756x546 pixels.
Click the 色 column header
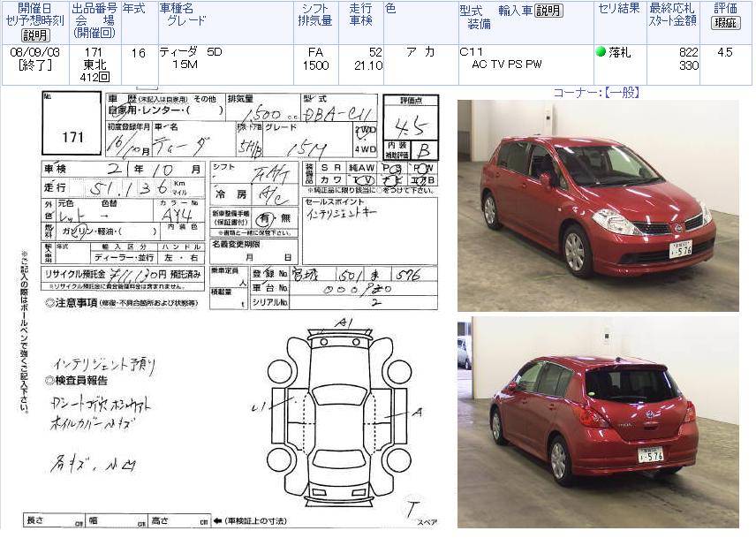click(390, 8)
